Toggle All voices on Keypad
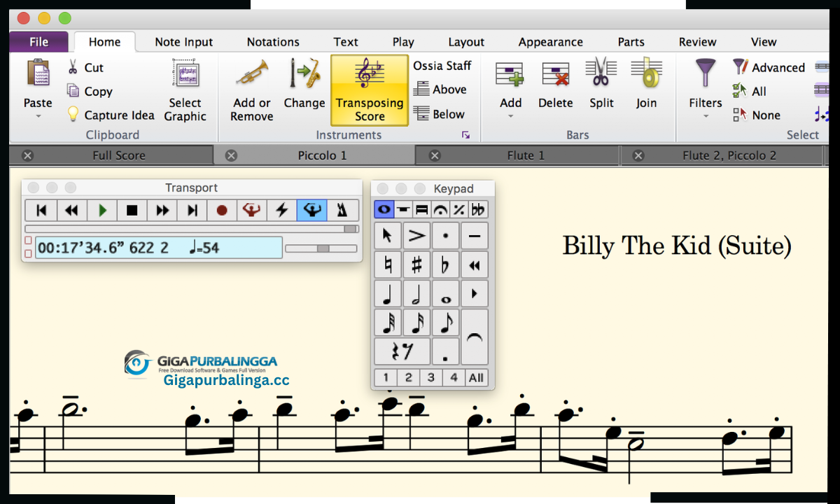 (x=476, y=377)
